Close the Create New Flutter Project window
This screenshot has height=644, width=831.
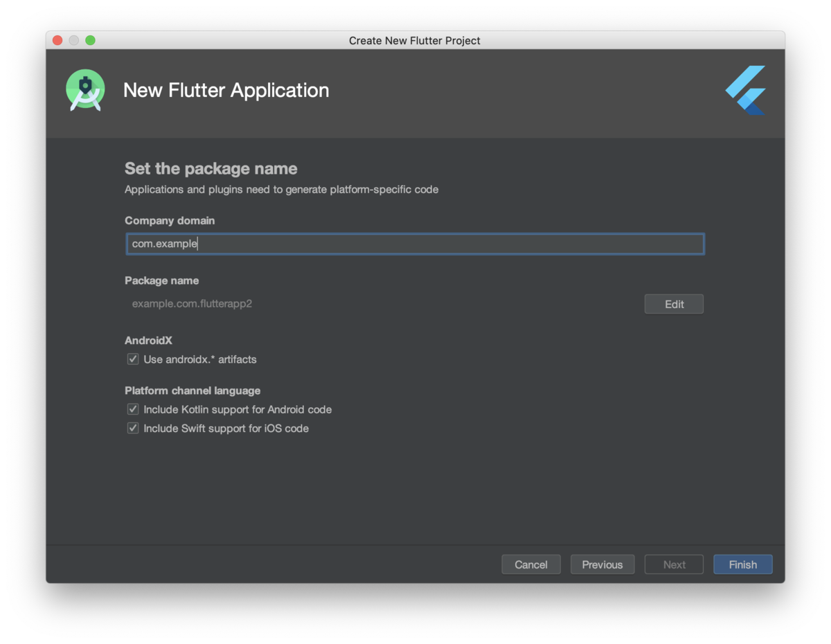pos(57,40)
